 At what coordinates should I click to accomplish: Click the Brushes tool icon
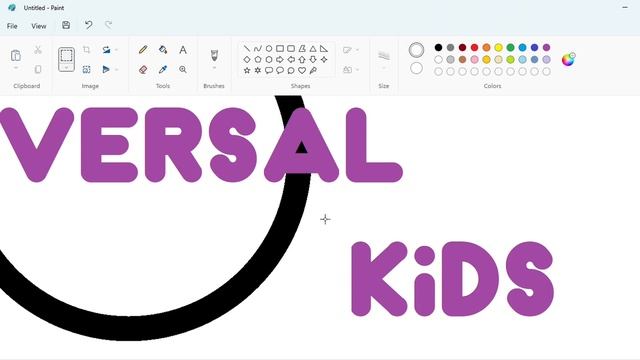point(214,55)
